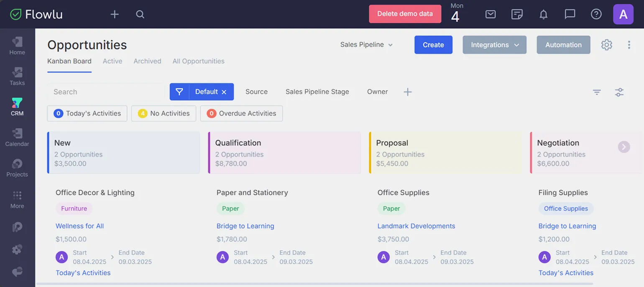Image resolution: width=644 pixels, height=287 pixels.
Task: Switch to the All Opportunities tab
Action: (198, 61)
